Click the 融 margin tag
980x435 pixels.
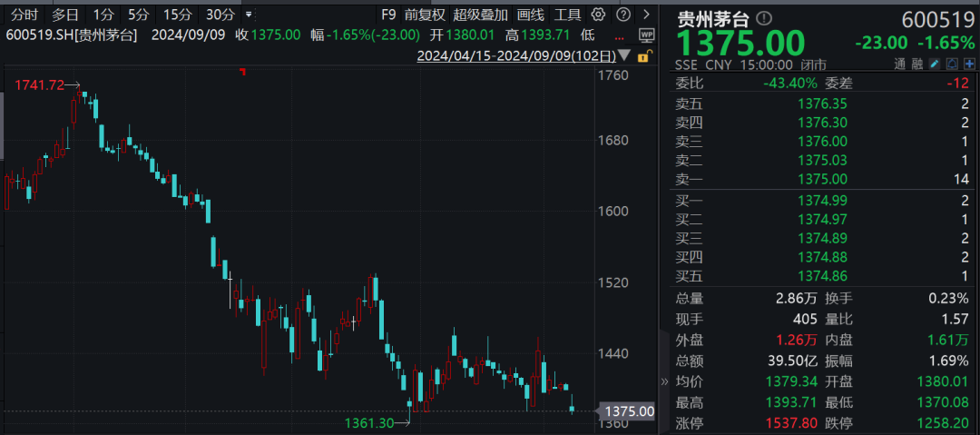tap(916, 64)
